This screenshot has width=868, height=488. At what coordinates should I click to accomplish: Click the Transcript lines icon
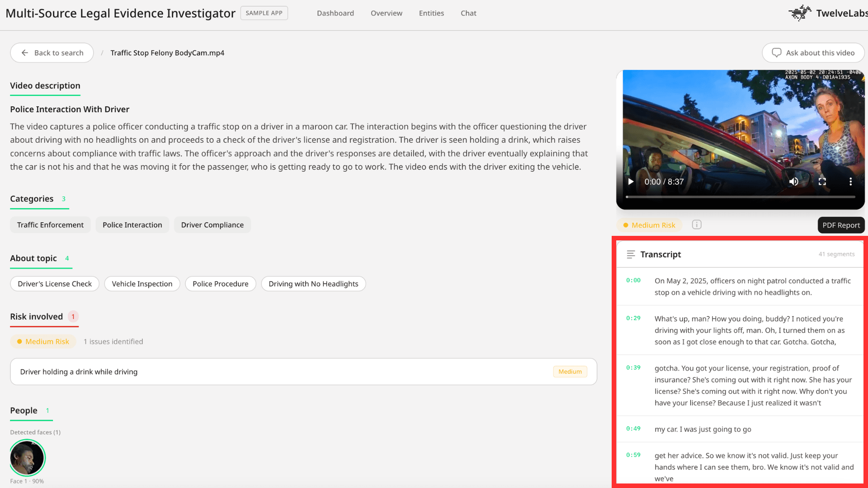(x=631, y=254)
